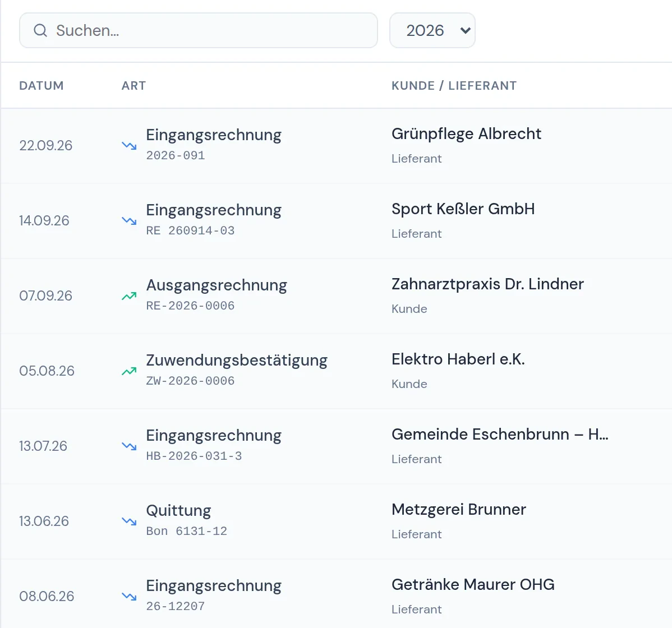Screen dimensions: 672x628
Task: Open the Quittung entry
Action: 179,511
